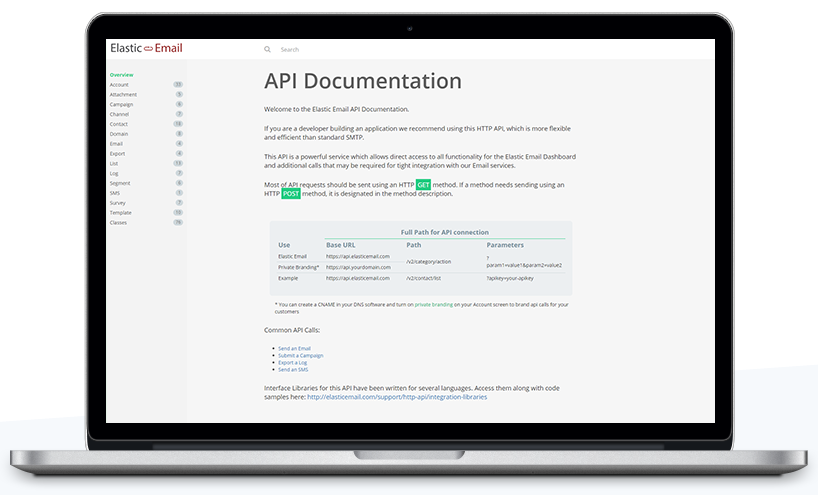818x495 pixels.
Task: Click the ?apikey=your-apikey parameter cell
Action: (510, 279)
